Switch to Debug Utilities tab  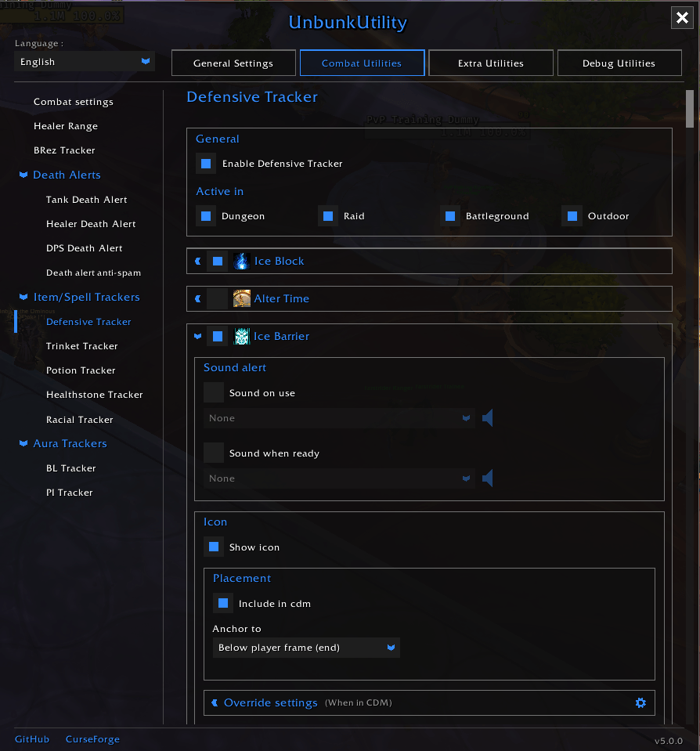[x=619, y=63]
